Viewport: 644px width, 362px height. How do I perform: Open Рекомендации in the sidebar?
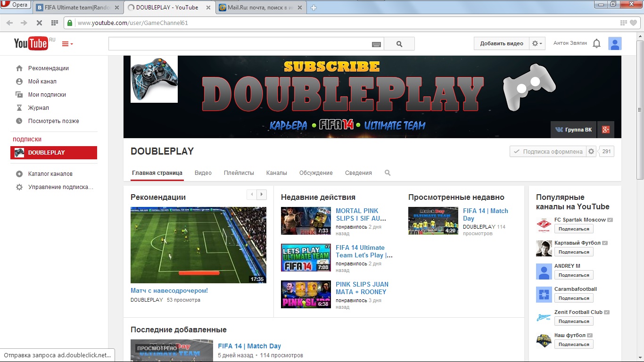[x=49, y=68]
